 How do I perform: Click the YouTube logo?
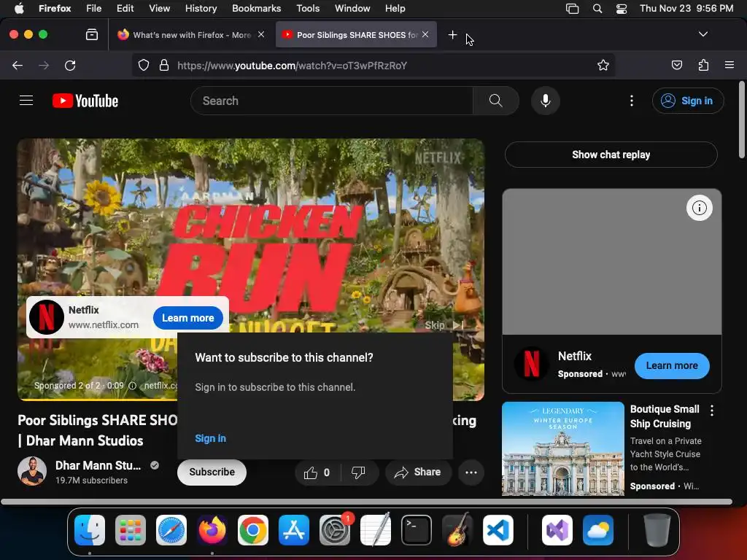tap(85, 101)
